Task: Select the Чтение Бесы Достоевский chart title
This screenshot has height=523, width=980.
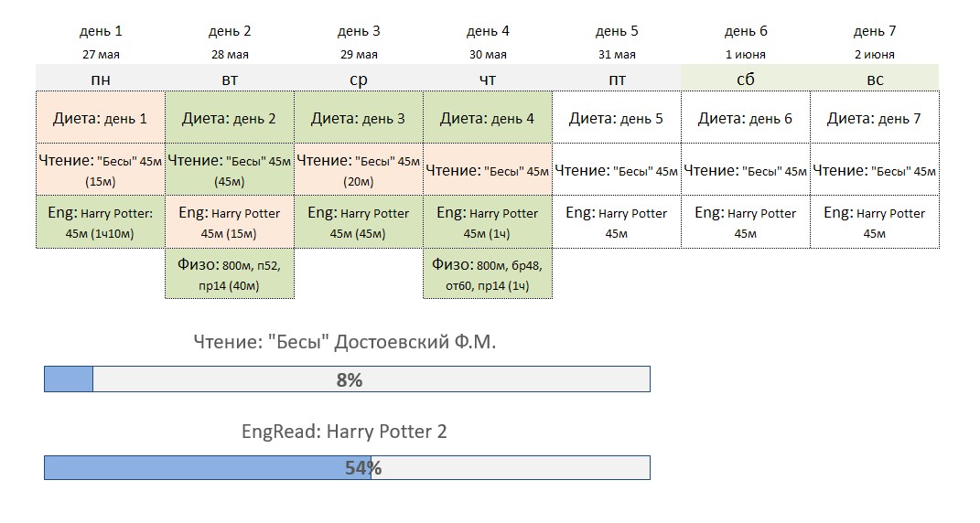Action: (x=344, y=342)
